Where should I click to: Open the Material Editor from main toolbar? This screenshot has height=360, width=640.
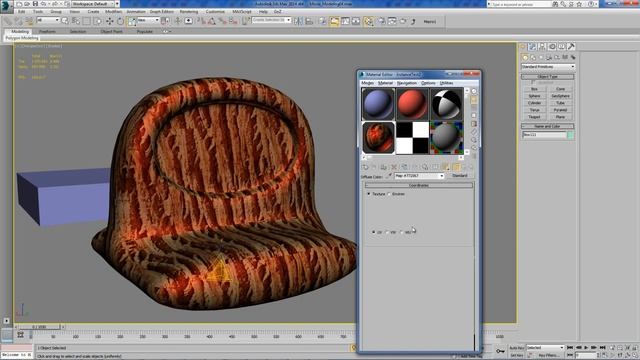pyautogui.click(x=368, y=21)
